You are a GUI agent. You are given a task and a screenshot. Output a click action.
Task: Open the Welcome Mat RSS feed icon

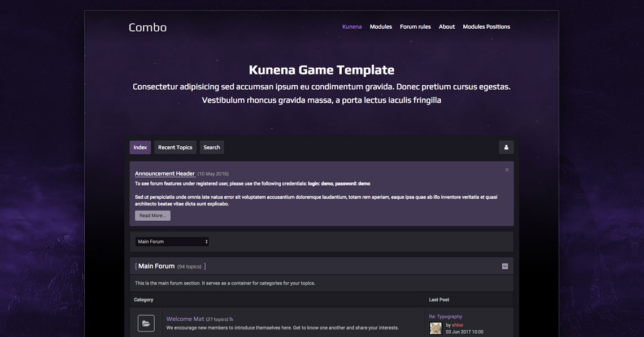pos(231,320)
